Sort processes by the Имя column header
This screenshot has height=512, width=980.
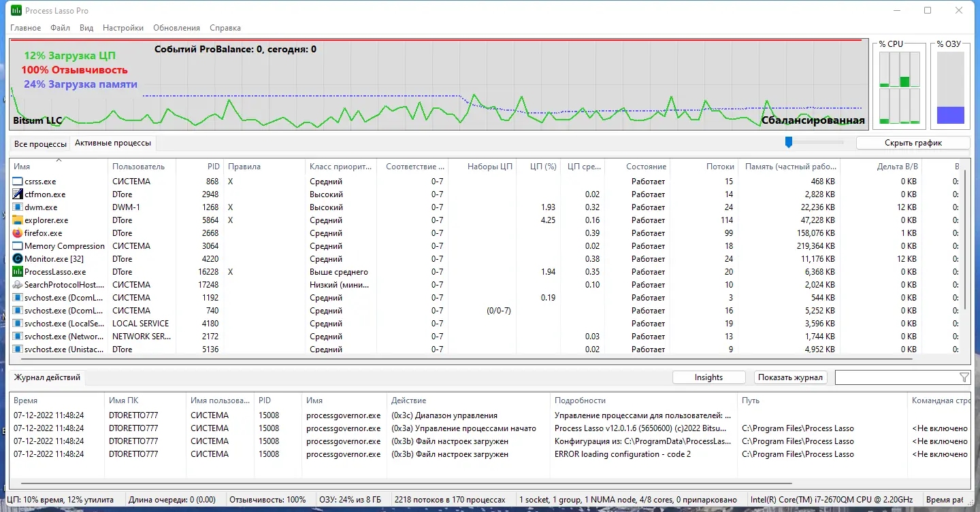coord(59,167)
